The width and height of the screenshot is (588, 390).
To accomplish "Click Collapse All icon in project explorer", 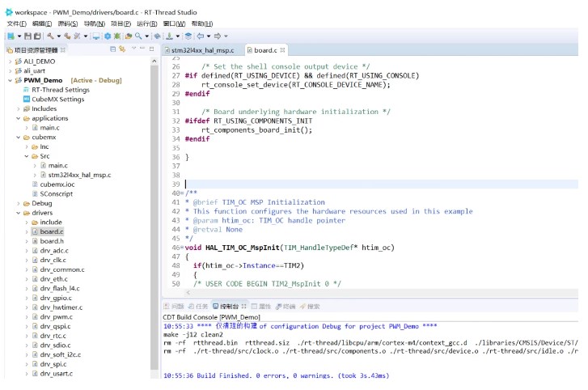I will tap(113, 50).
